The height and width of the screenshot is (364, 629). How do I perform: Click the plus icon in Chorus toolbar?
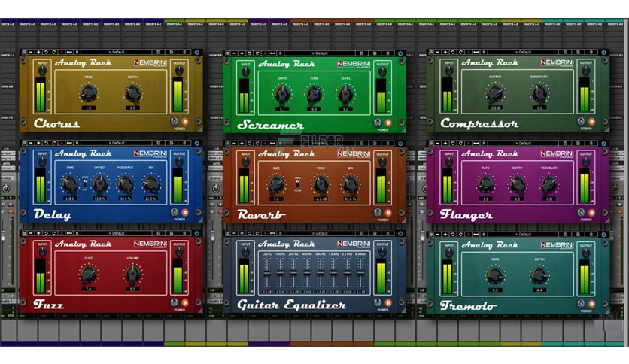(38, 52)
